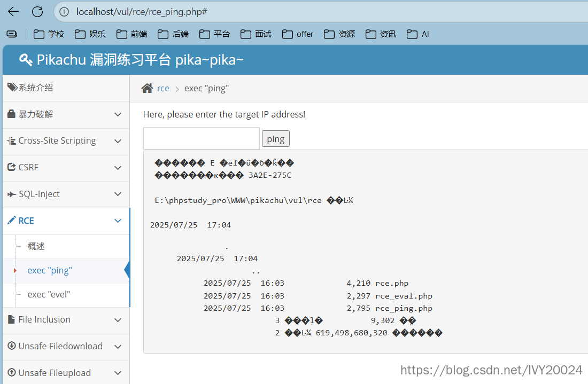Select the exec "ping" submenu item

50,270
